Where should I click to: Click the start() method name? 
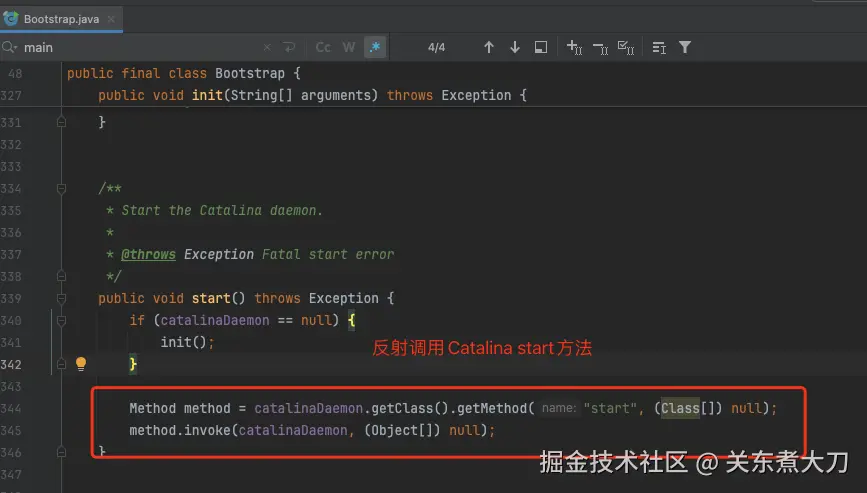coord(211,298)
